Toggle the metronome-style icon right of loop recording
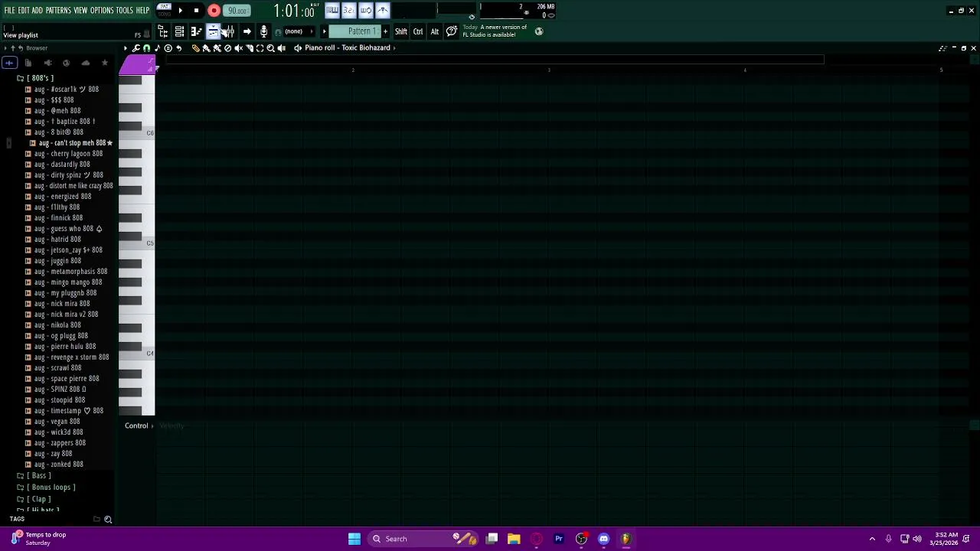The width and height of the screenshot is (980, 551). 382,10
